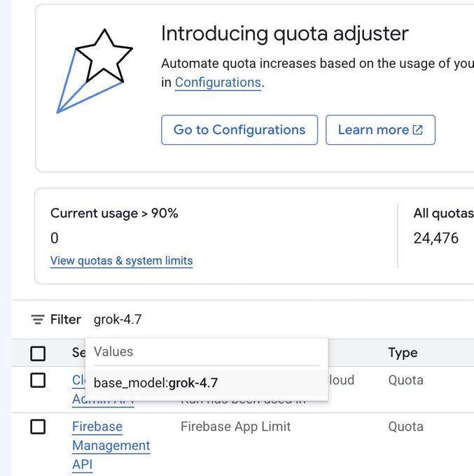Viewport: 474px width, 476px height.
Task: Click the Introducing quota adjuster heading
Action: (x=285, y=34)
